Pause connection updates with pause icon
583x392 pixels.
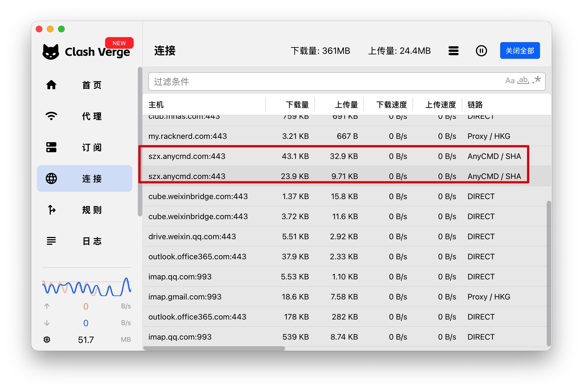tap(481, 51)
